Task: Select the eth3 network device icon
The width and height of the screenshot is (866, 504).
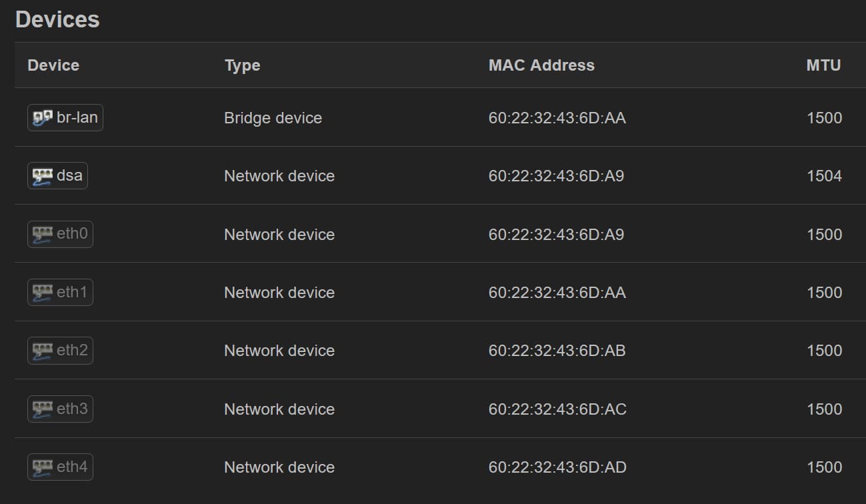Action: tap(41, 409)
